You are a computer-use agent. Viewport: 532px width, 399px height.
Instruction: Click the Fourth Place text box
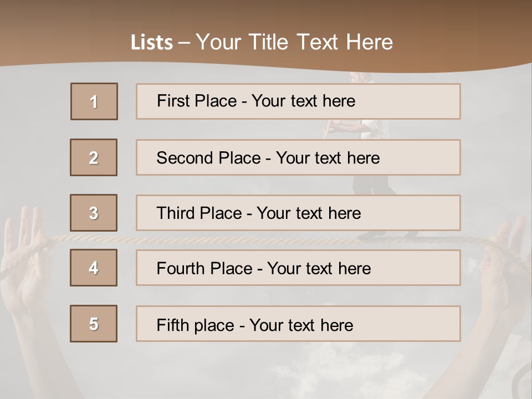coord(298,268)
